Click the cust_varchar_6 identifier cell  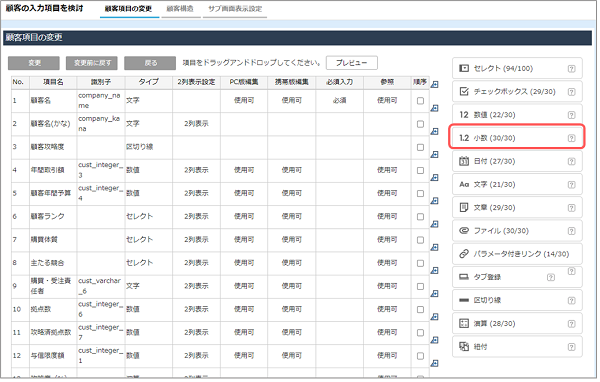[x=101, y=286]
